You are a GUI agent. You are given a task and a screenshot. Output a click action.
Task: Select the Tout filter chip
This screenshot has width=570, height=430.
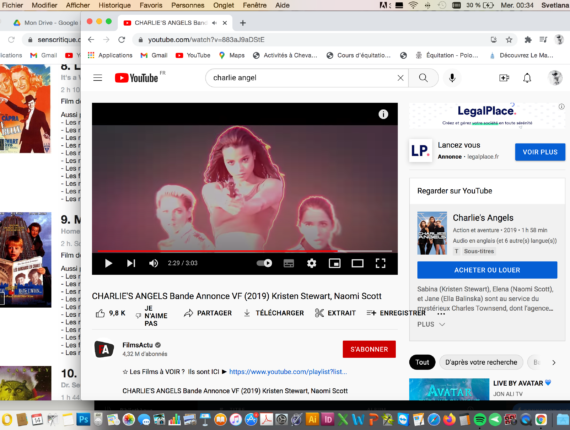click(x=422, y=362)
